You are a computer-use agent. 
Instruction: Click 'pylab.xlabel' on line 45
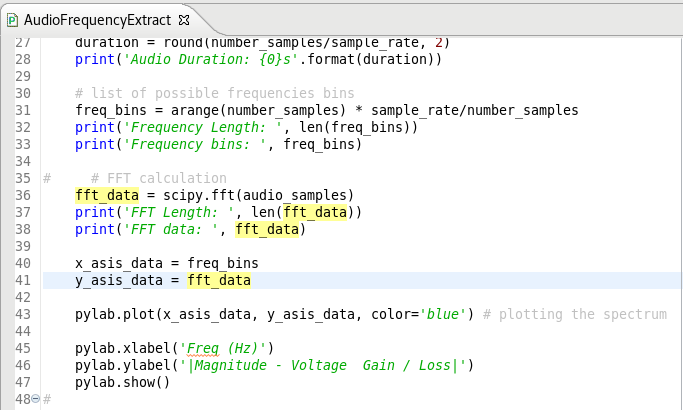[x=123, y=348]
